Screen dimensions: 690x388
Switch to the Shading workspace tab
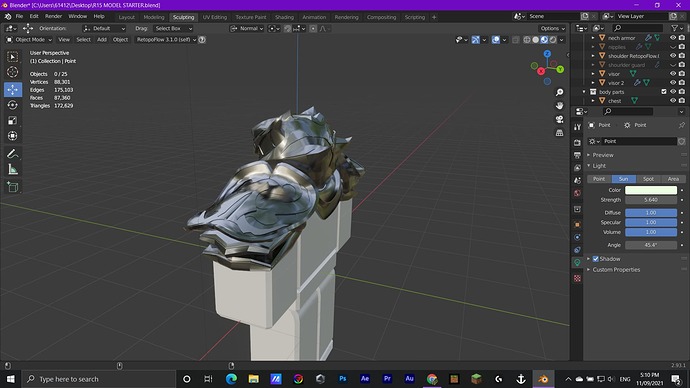click(284, 17)
